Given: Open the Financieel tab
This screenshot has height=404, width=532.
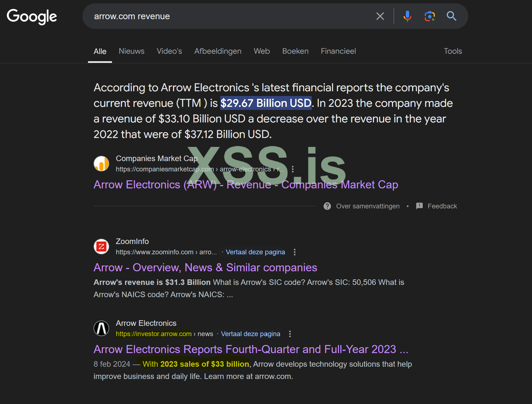Looking at the screenshot, I should [338, 51].
